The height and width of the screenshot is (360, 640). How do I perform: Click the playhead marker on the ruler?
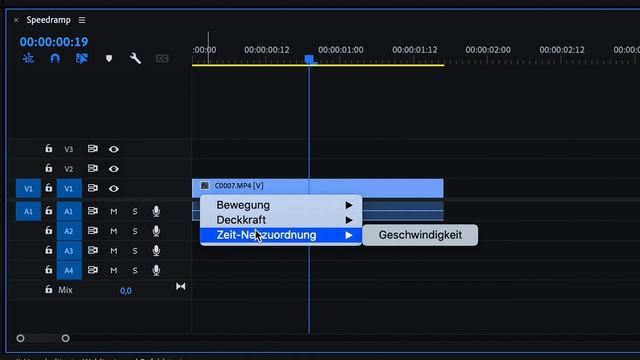pos(309,60)
